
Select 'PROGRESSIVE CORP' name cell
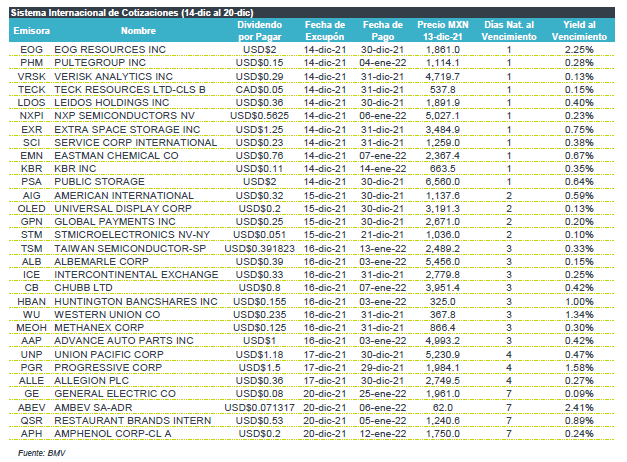click(108, 368)
